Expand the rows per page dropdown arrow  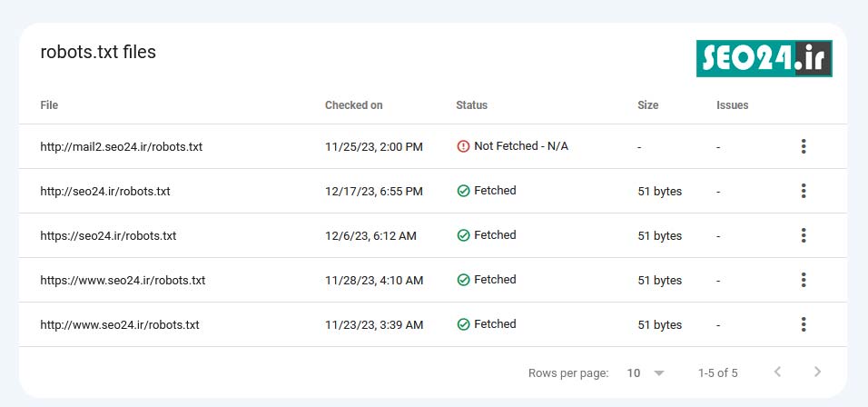(x=659, y=373)
